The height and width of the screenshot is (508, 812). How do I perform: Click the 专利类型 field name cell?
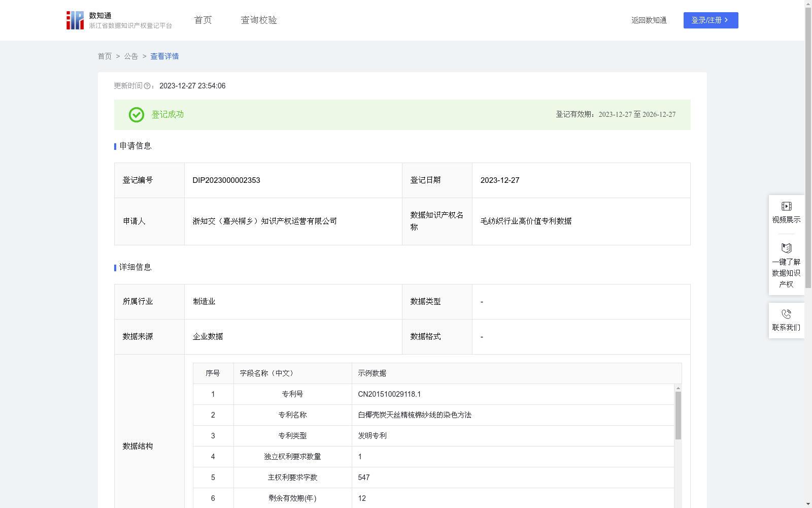click(293, 436)
